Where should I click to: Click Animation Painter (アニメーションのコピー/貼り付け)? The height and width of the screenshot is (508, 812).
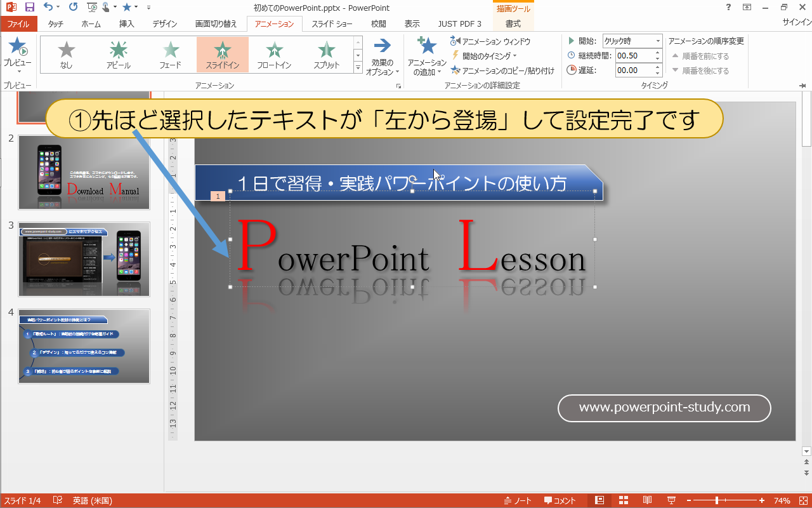click(502, 70)
